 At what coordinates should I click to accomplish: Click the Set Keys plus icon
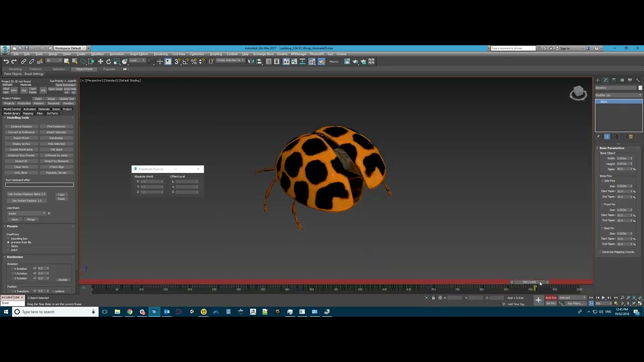tap(538, 300)
